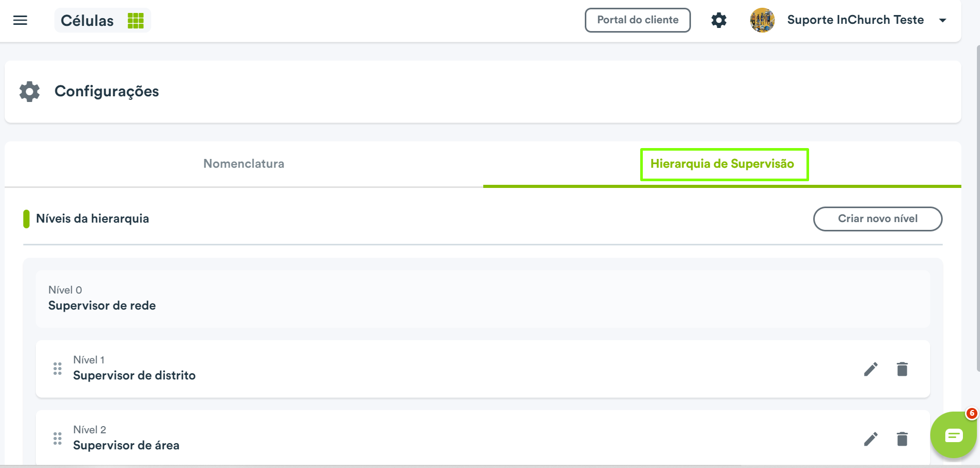Select the Nível 0 Supervisor de rede row
Viewport: 980px width, 468px height.
click(x=483, y=299)
